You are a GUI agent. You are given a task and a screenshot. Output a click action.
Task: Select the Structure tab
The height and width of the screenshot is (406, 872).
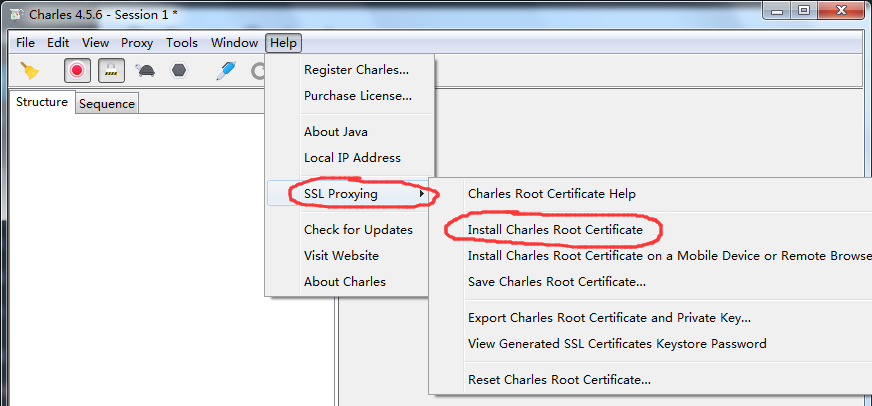pyautogui.click(x=42, y=102)
